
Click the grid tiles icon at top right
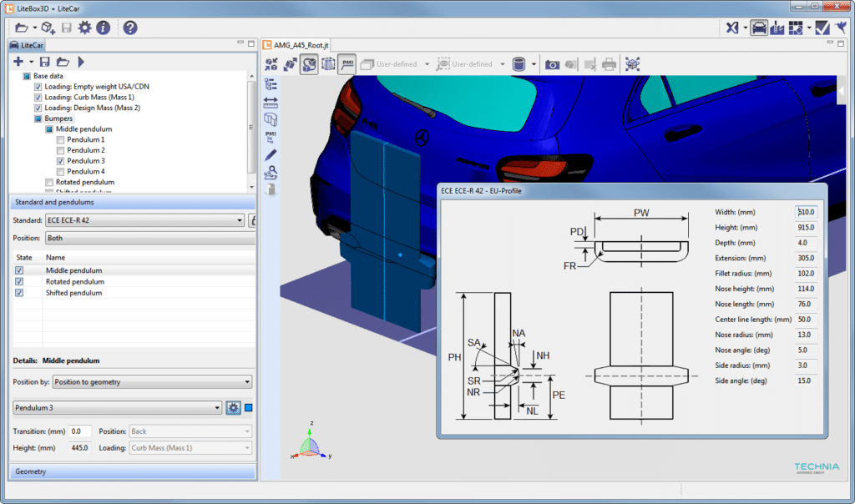796,28
